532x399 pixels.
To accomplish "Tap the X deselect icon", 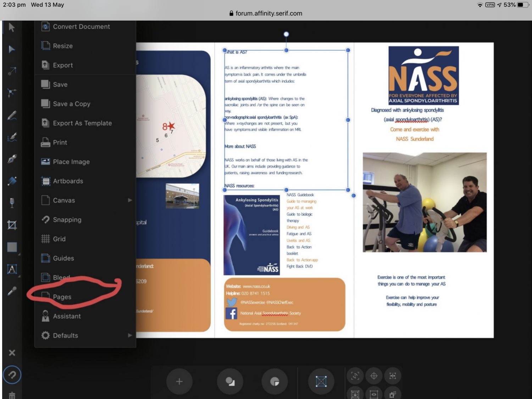I will pyautogui.click(x=12, y=353).
